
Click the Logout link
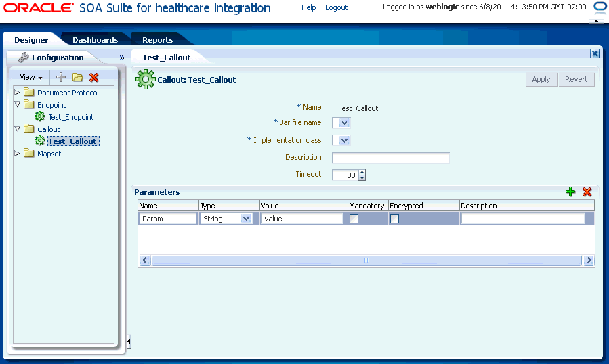[x=336, y=7]
